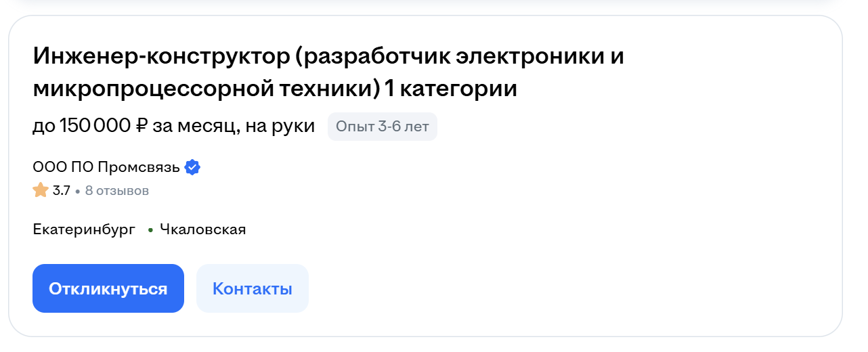The width and height of the screenshot is (868, 352).
Task: Click the на руки salary note
Action: [x=281, y=127]
